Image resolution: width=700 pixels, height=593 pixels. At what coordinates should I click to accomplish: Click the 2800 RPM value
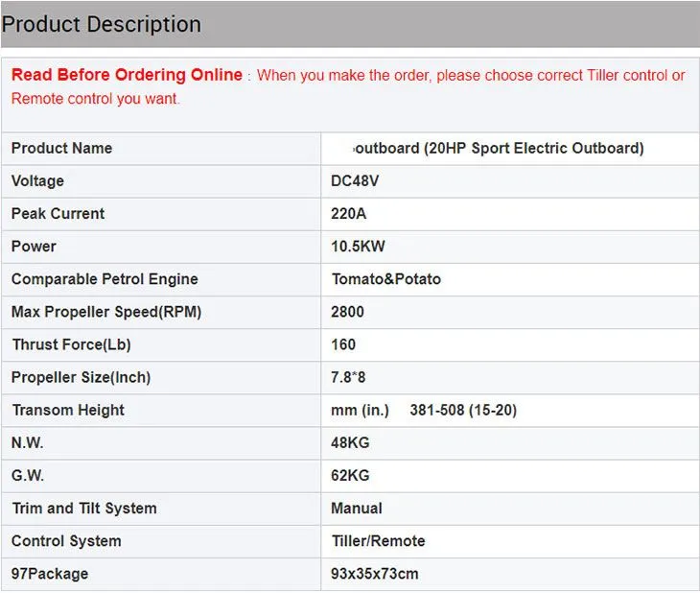tap(347, 312)
